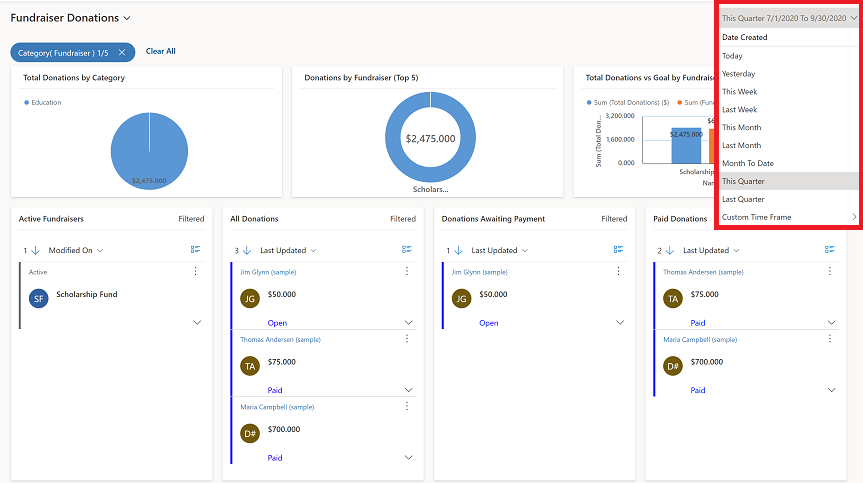
Task: Open more options for Scholarship Fund card
Action: click(x=195, y=271)
